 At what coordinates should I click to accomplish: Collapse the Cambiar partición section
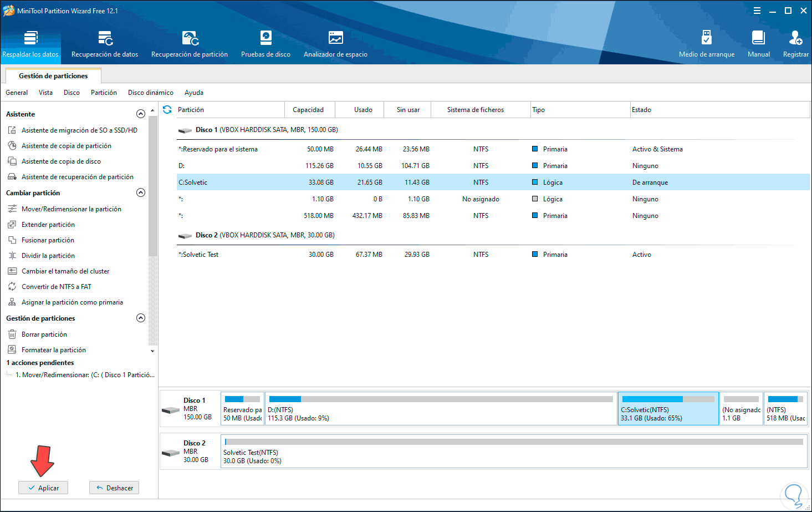click(x=141, y=192)
